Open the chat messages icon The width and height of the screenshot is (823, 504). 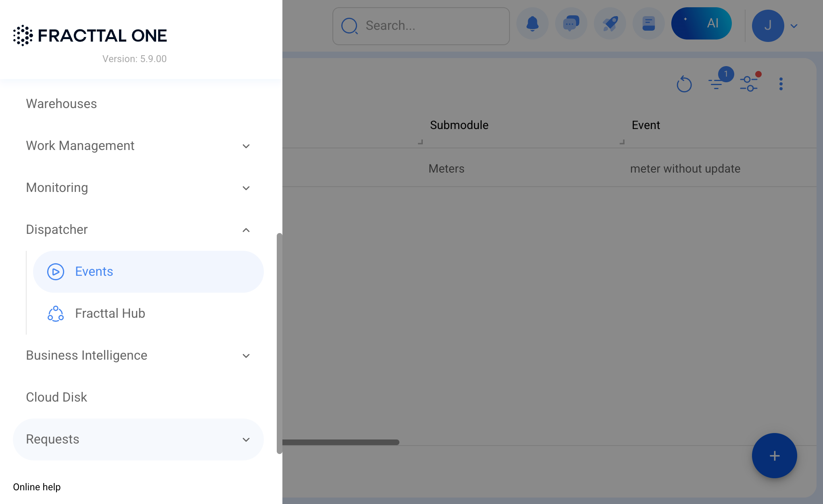571,24
